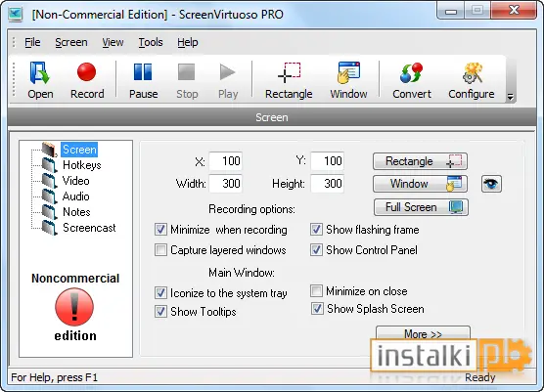
Task: Uncheck Minimize when recording
Action: pos(160,230)
